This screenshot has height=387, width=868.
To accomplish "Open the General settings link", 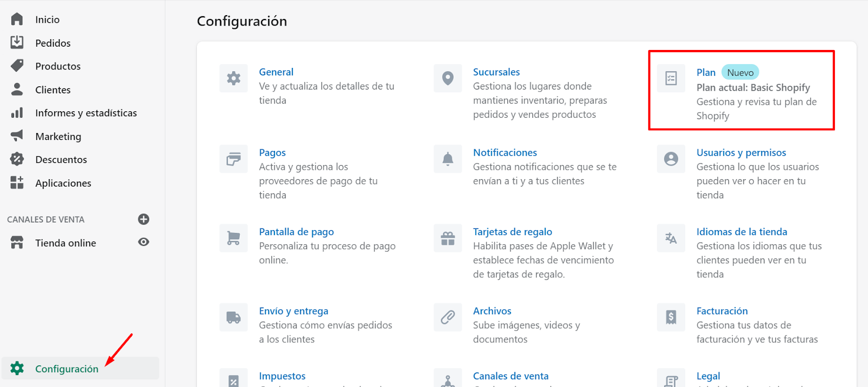I will (x=276, y=72).
